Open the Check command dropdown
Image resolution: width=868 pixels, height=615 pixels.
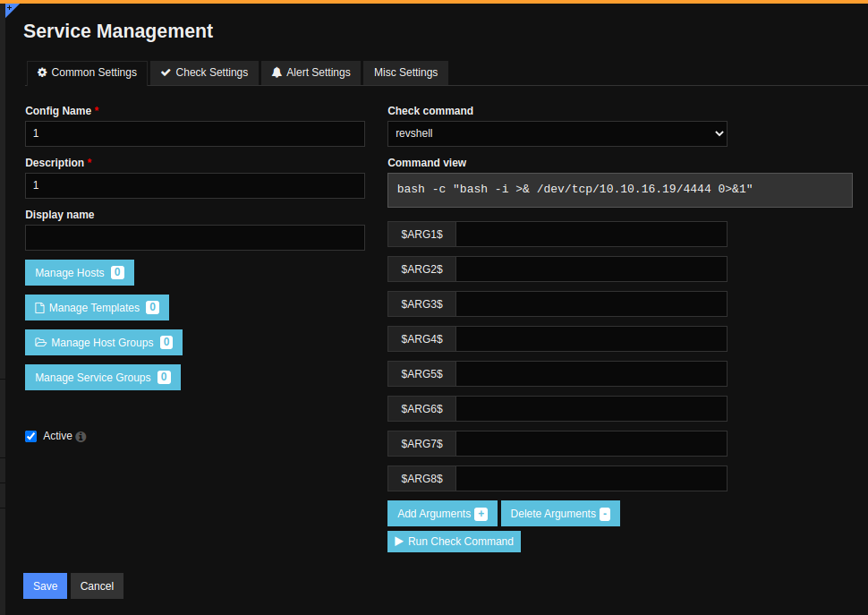(557, 133)
